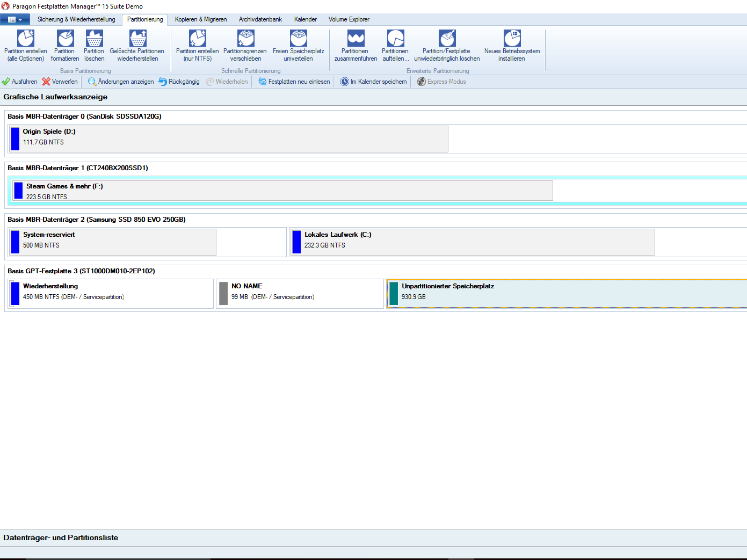
Task: Select Unpartitionierter Speicherplatz 930.9 GB block
Action: pyautogui.click(x=567, y=294)
